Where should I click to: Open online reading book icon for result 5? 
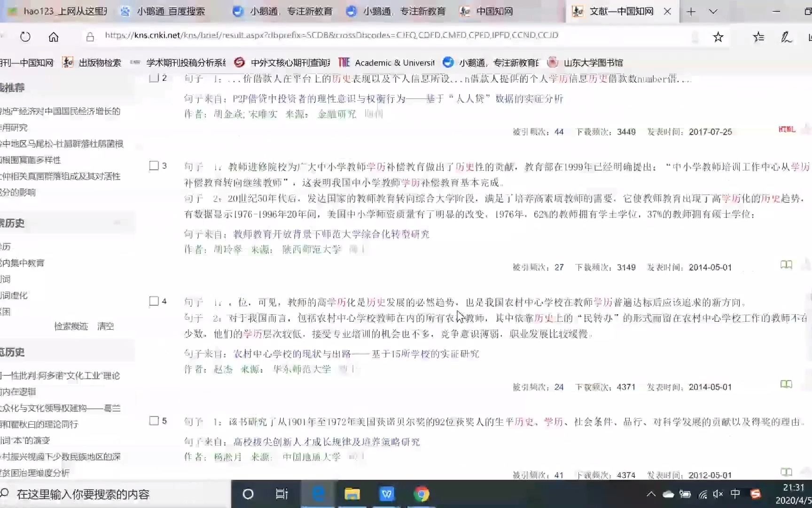click(x=786, y=472)
